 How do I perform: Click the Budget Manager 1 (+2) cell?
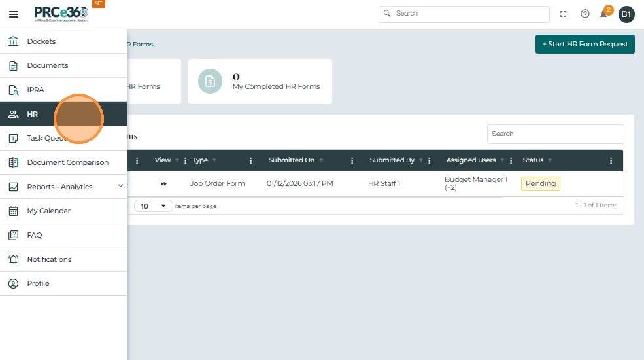click(476, 183)
